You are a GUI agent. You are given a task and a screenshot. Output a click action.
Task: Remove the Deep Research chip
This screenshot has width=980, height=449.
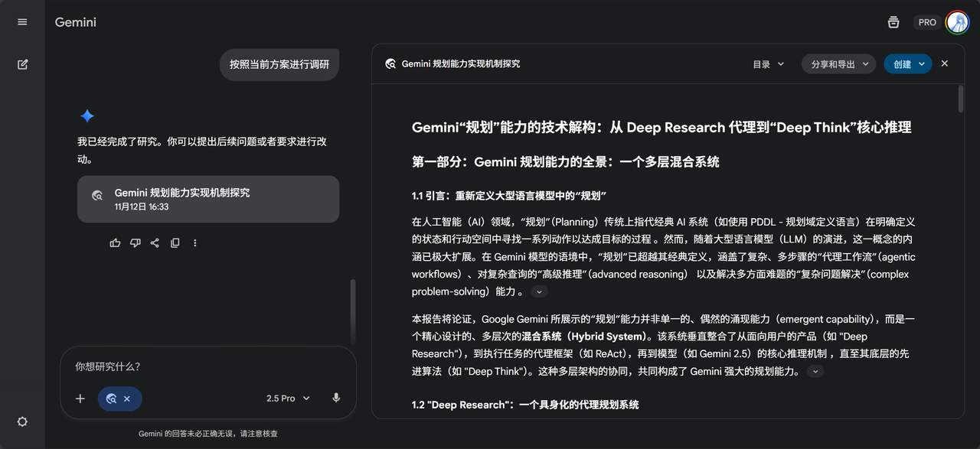(127, 399)
